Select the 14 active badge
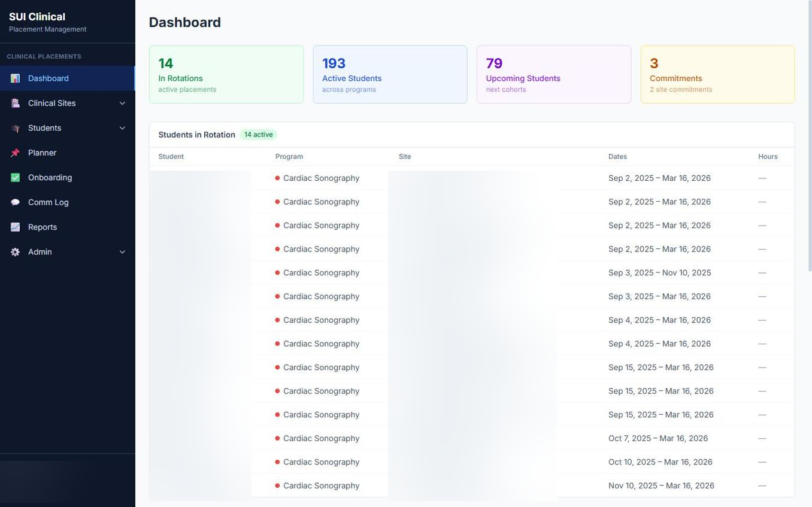Screen dimensions: 812x507 pos(257,135)
